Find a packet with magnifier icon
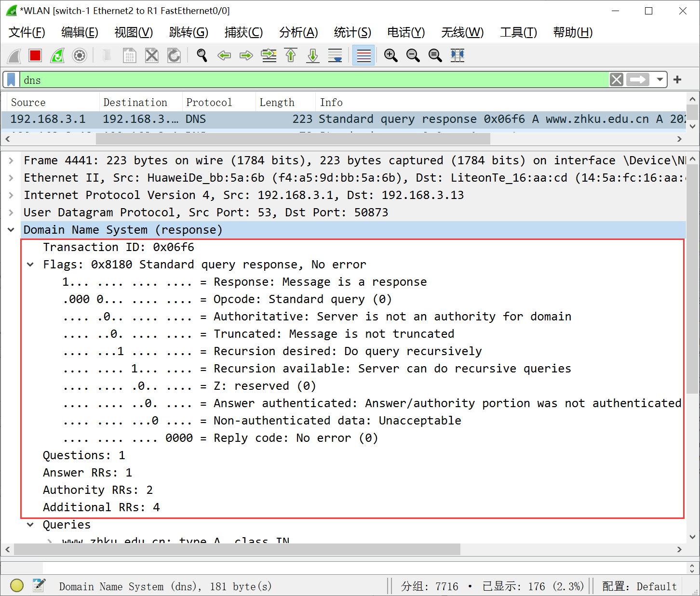Image resolution: width=700 pixels, height=596 pixels. point(202,56)
